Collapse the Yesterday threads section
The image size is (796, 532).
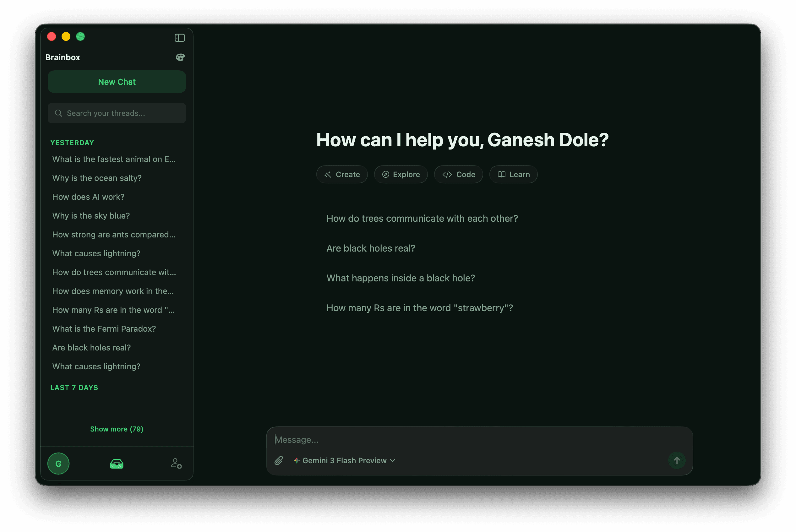pos(72,143)
